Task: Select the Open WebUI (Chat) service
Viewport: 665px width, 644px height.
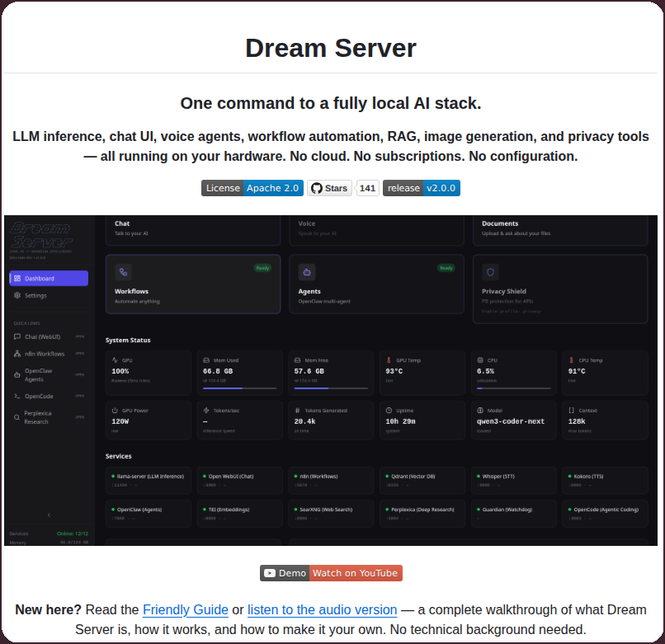Action: [x=239, y=481]
